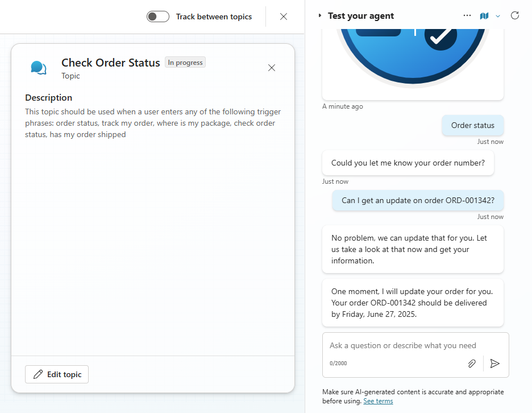Open the See terms link
The height and width of the screenshot is (413, 532).
point(378,401)
